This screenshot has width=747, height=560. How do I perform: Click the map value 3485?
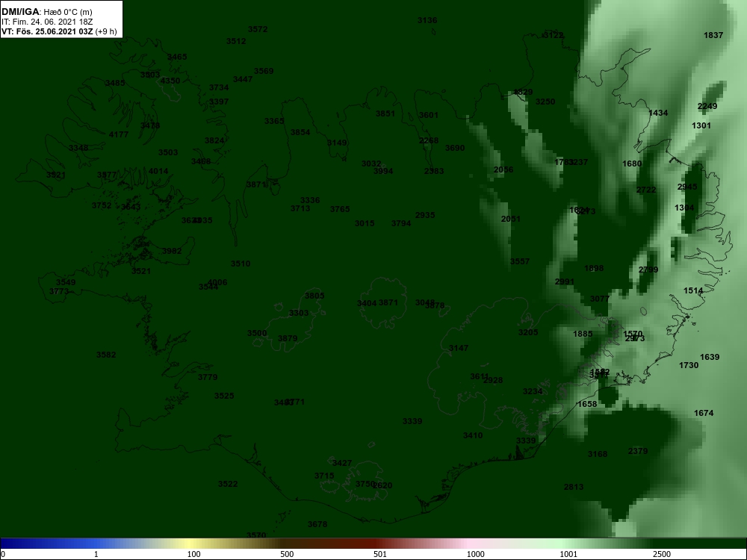tap(115, 84)
